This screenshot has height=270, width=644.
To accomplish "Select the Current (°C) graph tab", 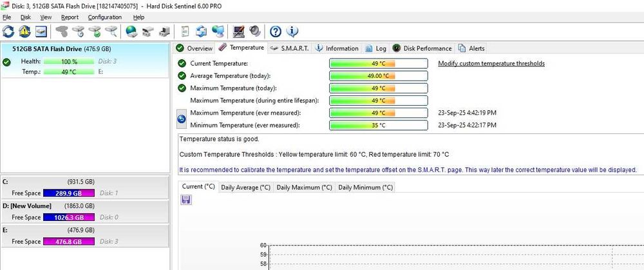I will (x=199, y=187).
